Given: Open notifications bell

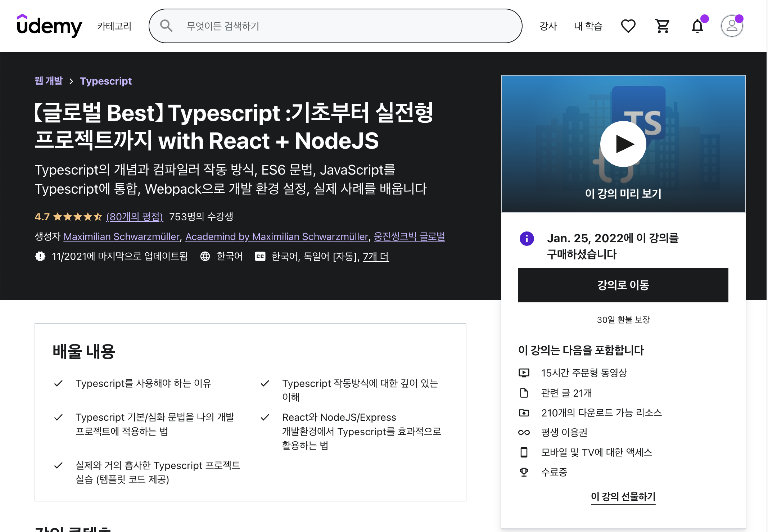Looking at the screenshot, I should [x=697, y=26].
